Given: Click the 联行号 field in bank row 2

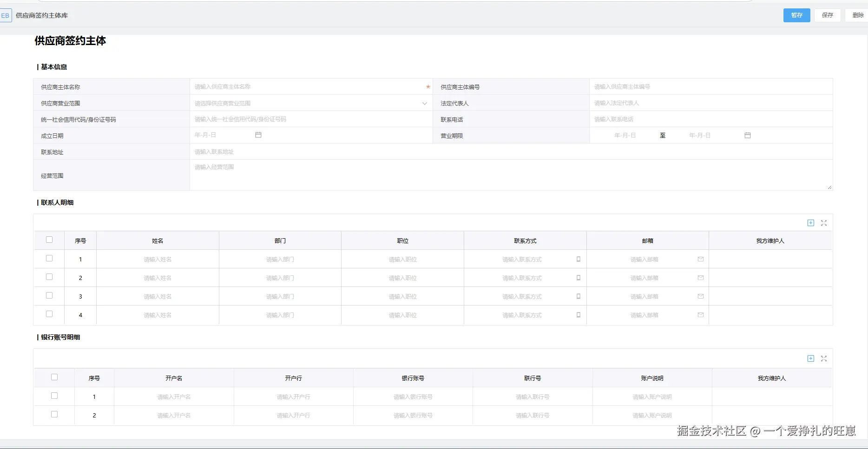Looking at the screenshot, I should (x=533, y=416).
